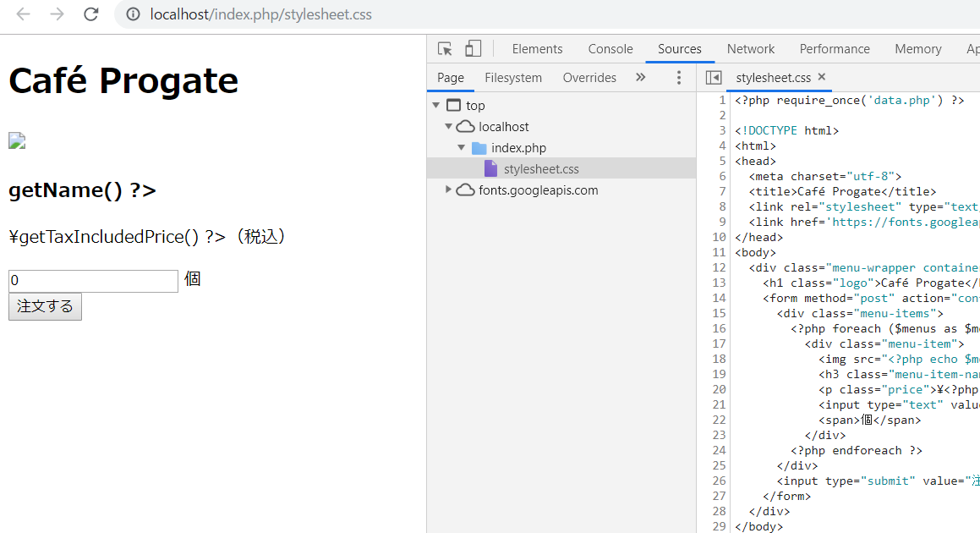Toggle the device emulation toolbar
Screen dimensions: 980x533
pyautogui.click(x=473, y=48)
